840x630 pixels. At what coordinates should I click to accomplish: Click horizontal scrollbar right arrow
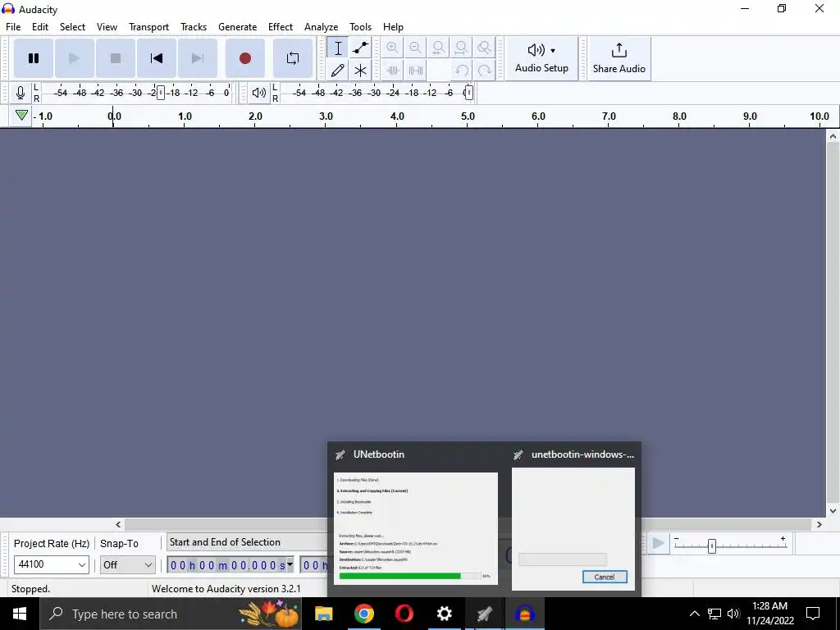point(819,524)
